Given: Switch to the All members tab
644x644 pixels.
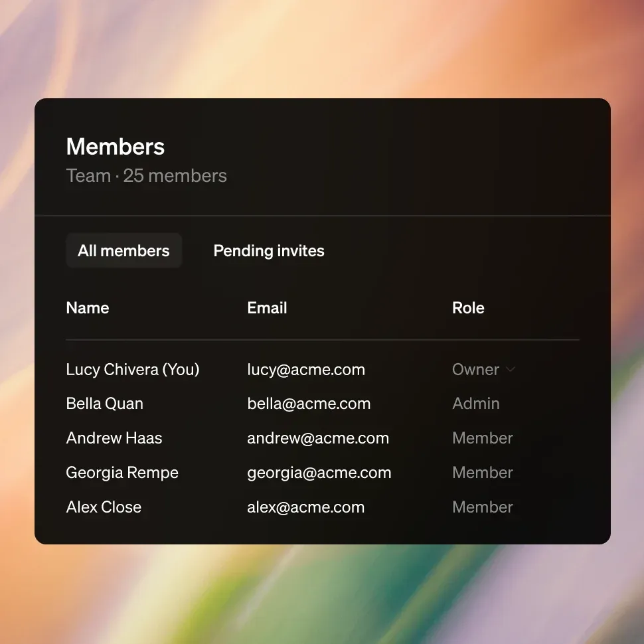Looking at the screenshot, I should point(123,250).
